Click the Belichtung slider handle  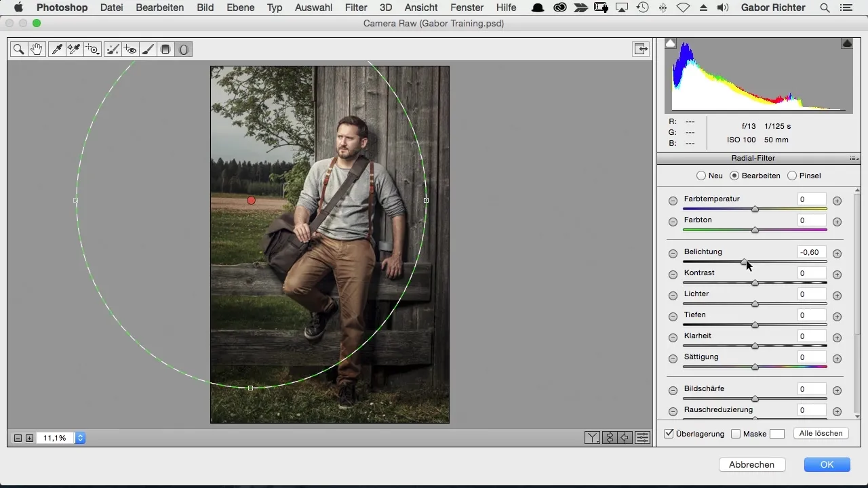[744, 262]
